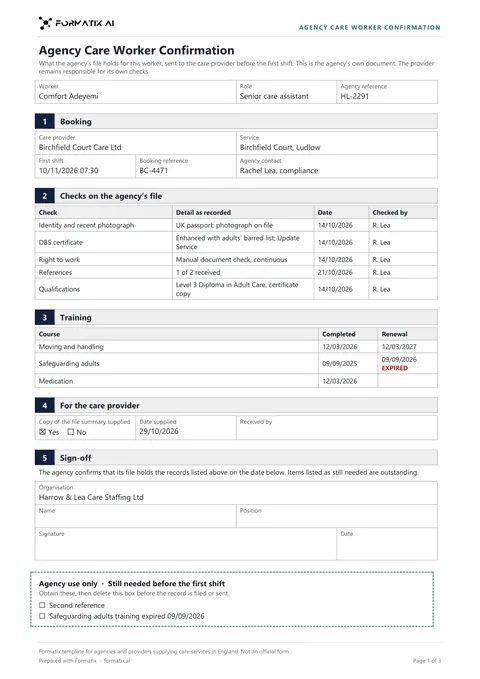Image resolution: width=480 pixels, height=679 pixels.
Task: Click the For the care provider heading
Action: (100, 406)
